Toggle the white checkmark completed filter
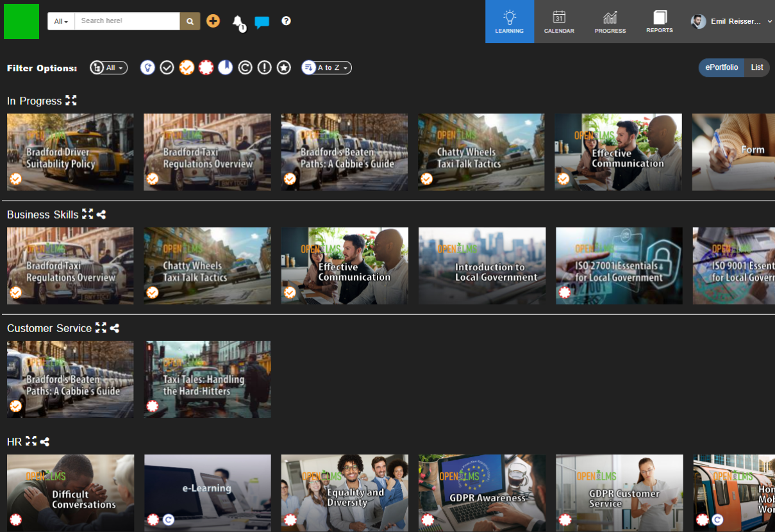The height and width of the screenshot is (532, 775). coord(167,67)
